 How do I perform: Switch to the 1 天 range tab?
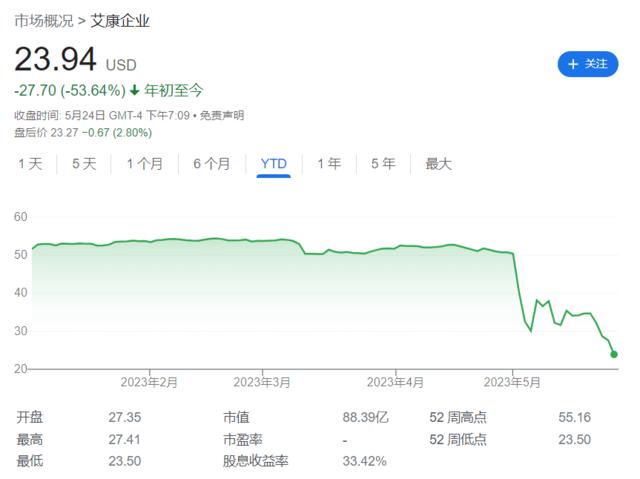click(30, 164)
